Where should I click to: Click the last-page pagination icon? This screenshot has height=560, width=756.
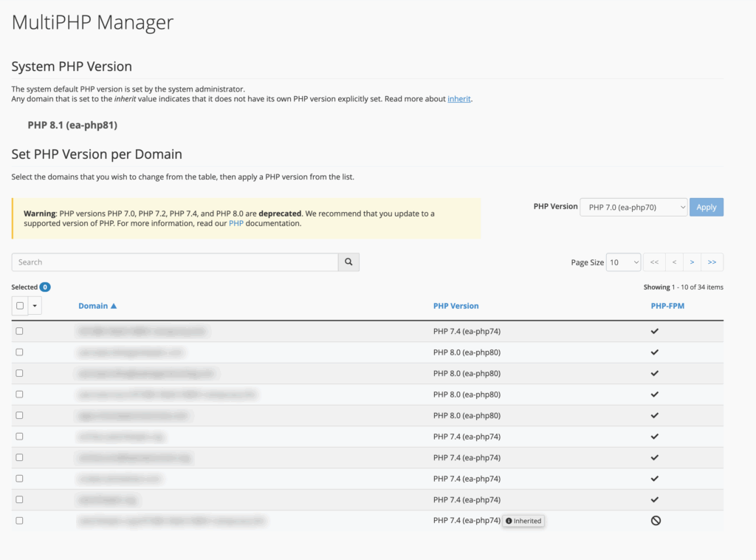712,262
